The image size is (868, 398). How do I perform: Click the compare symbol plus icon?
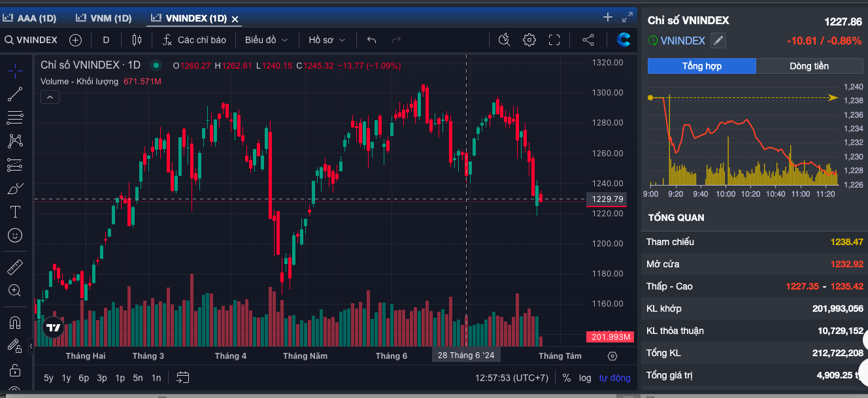coord(75,40)
